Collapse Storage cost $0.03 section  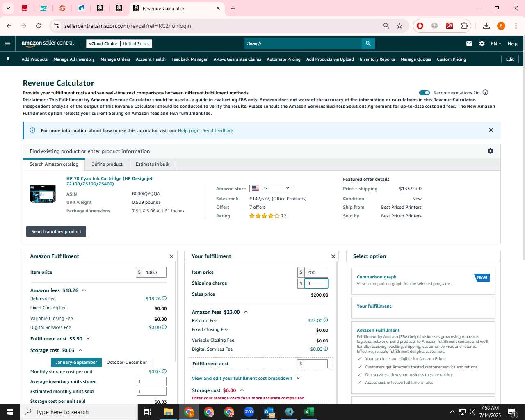[x=80, y=350]
